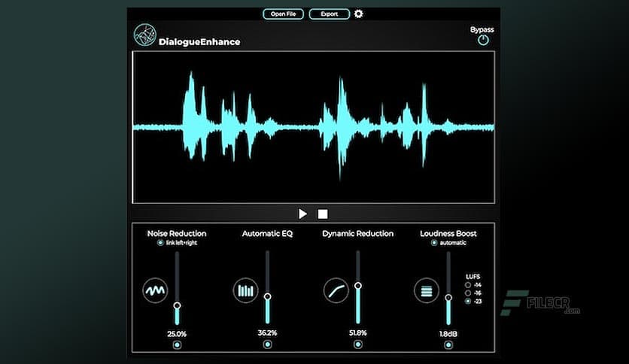629x364 pixels.
Task: Click the Dynamic Reduction slider handle
Action: click(x=358, y=286)
